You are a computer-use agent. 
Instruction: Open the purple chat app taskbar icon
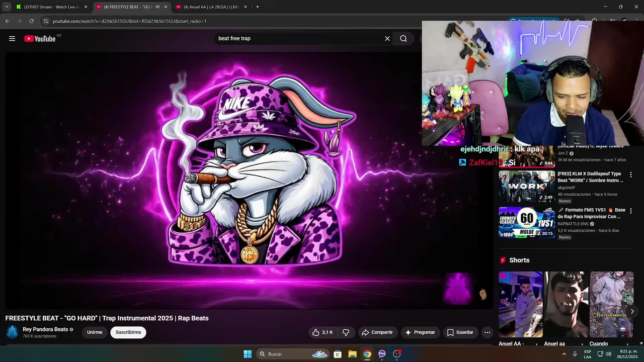click(x=382, y=354)
